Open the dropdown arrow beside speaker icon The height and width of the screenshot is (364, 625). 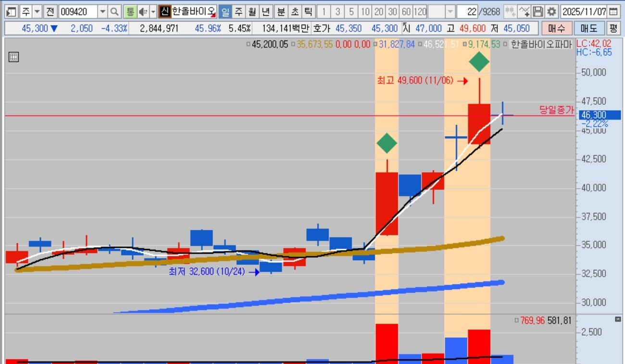(153, 12)
